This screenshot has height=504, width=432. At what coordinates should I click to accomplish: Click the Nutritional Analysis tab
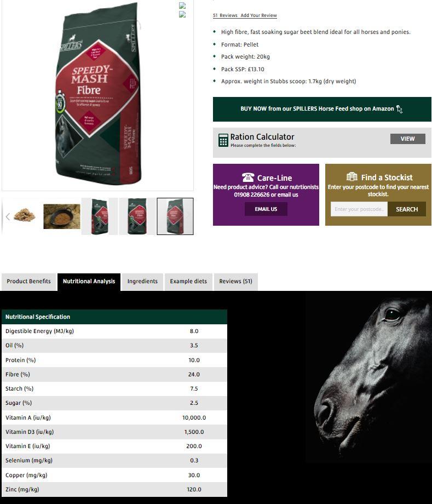(89, 282)
